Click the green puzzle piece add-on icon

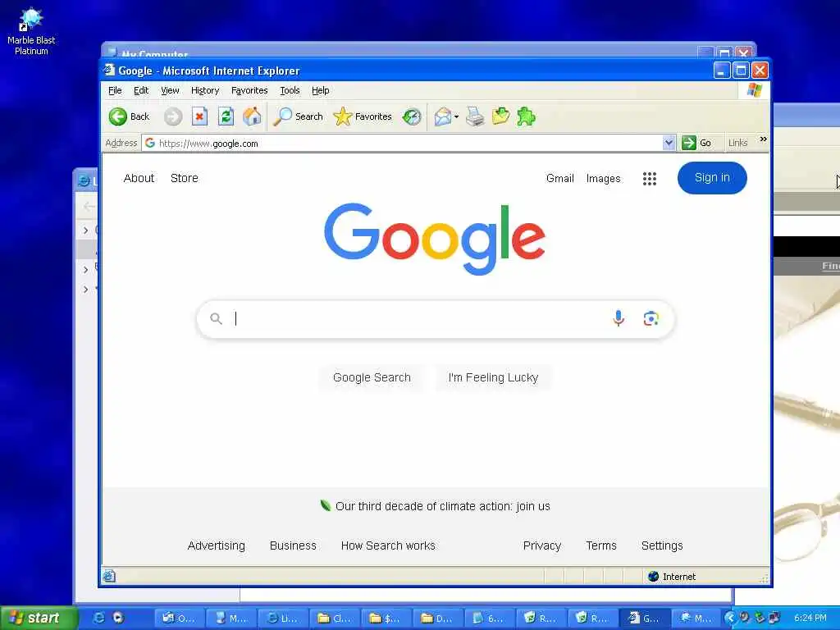point(526,116)
